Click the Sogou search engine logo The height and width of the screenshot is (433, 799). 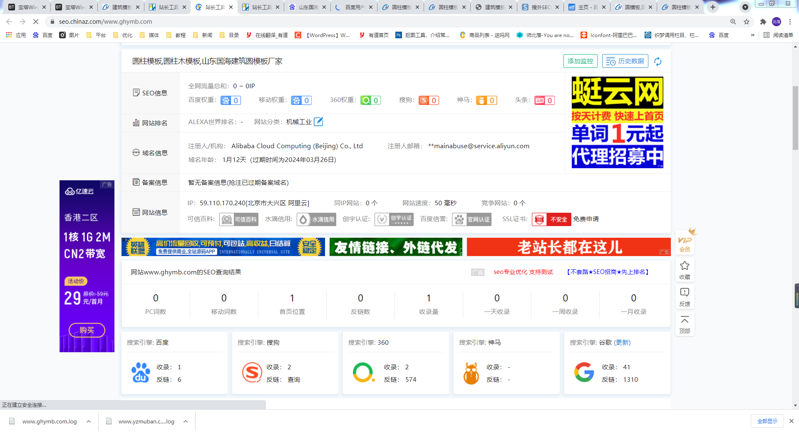click(252, 373)
